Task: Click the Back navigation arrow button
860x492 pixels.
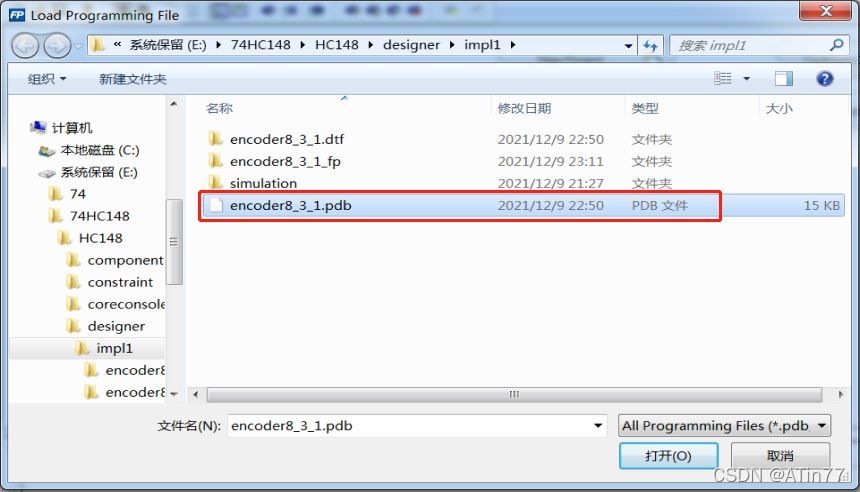Action: click(x=25, y=46)
